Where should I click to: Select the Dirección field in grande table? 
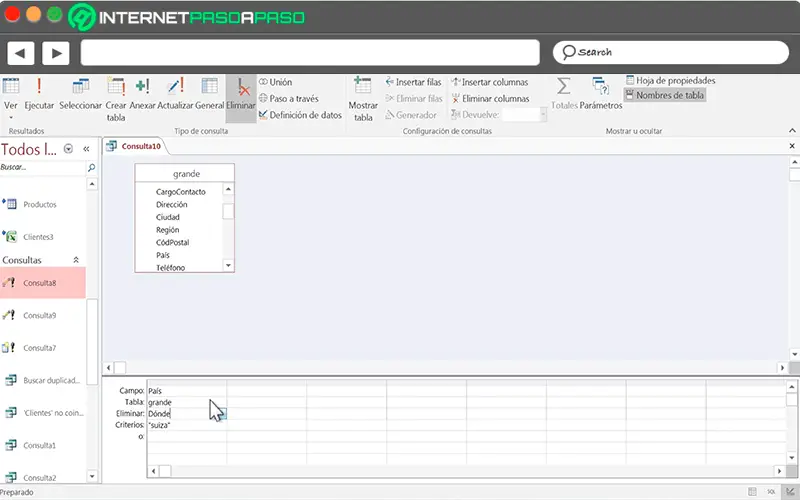point(171,205)
